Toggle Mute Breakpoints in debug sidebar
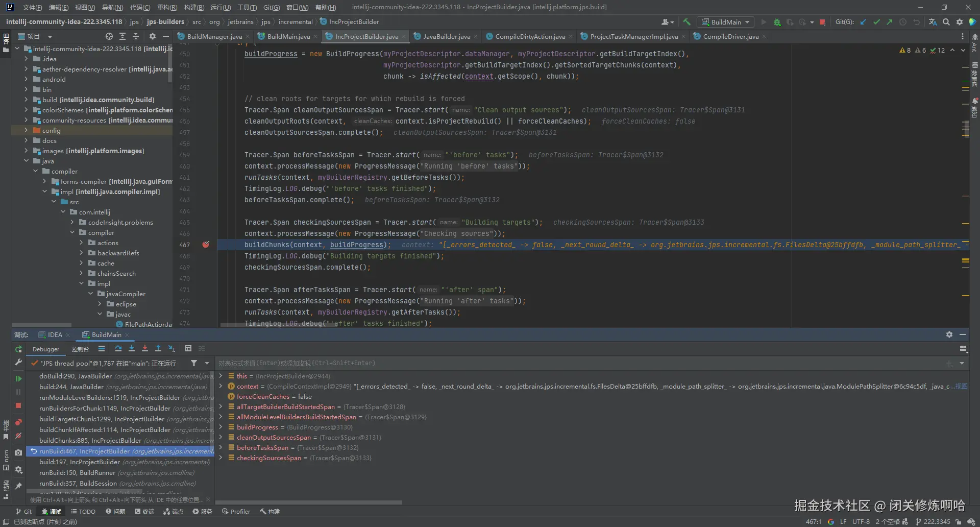Image resolution: width=980 pixels, height=527 pixels. tap(18, 436)
